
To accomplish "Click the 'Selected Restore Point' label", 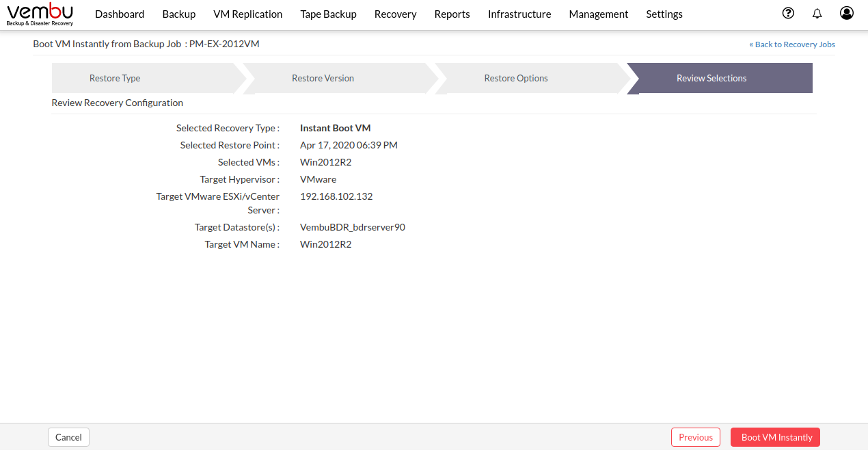I will click(230, 145).
